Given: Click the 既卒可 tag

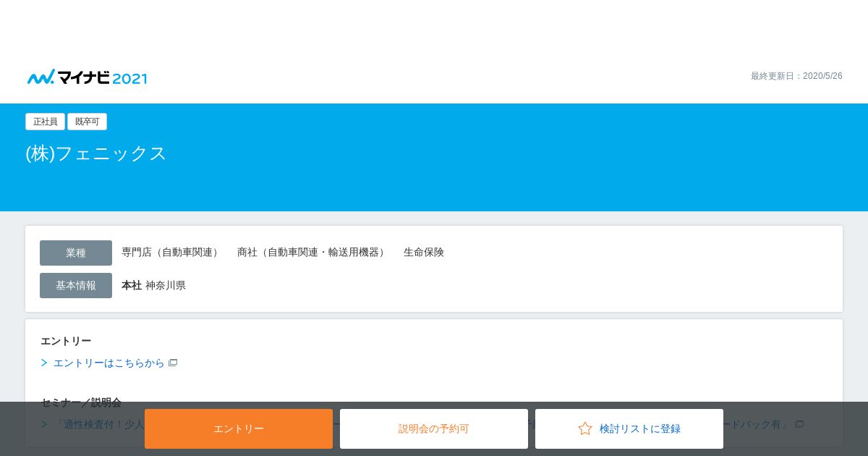Looking at the screenshot, I should (87, 122).
